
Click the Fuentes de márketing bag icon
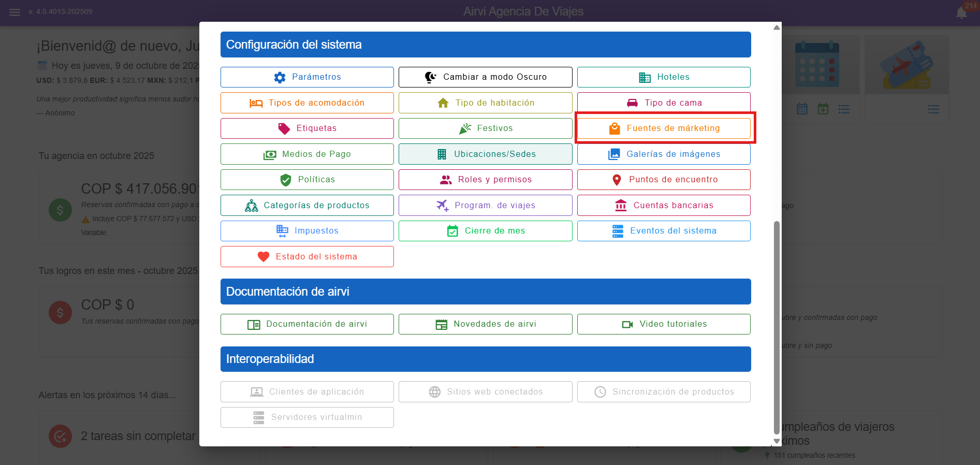point(615,128)
